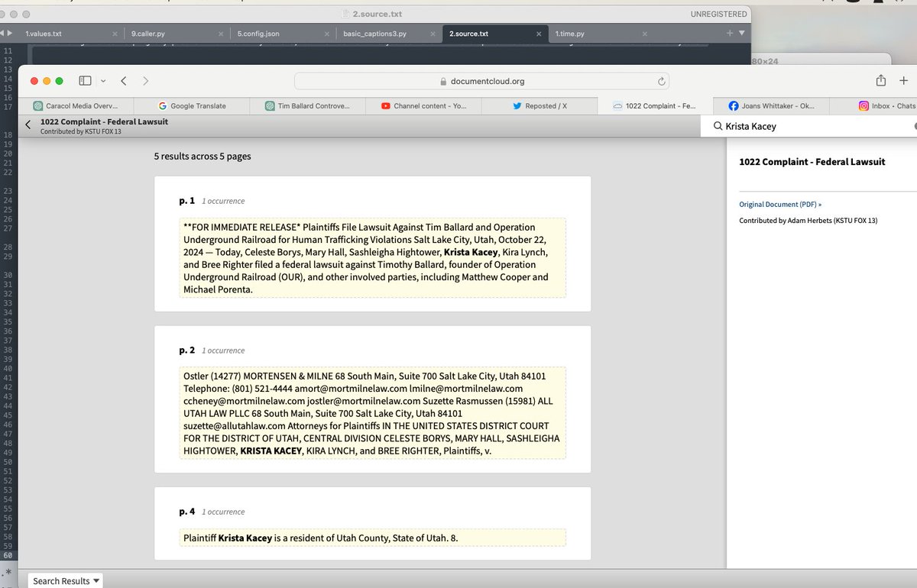Click the FOR IMMEDIATE RELEASE excerpt box
917x588 pixels.
(373, 258)
